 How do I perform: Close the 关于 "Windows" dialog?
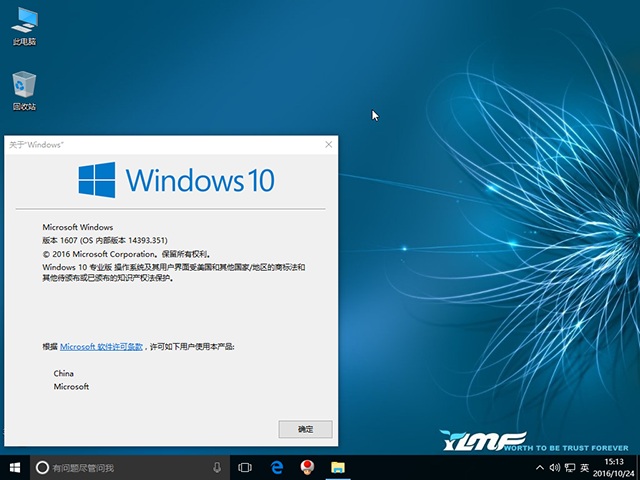(328, 145)
